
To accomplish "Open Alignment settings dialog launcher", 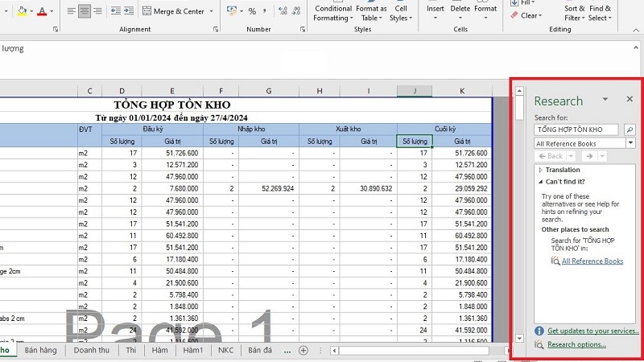I will tap(216, 29).
